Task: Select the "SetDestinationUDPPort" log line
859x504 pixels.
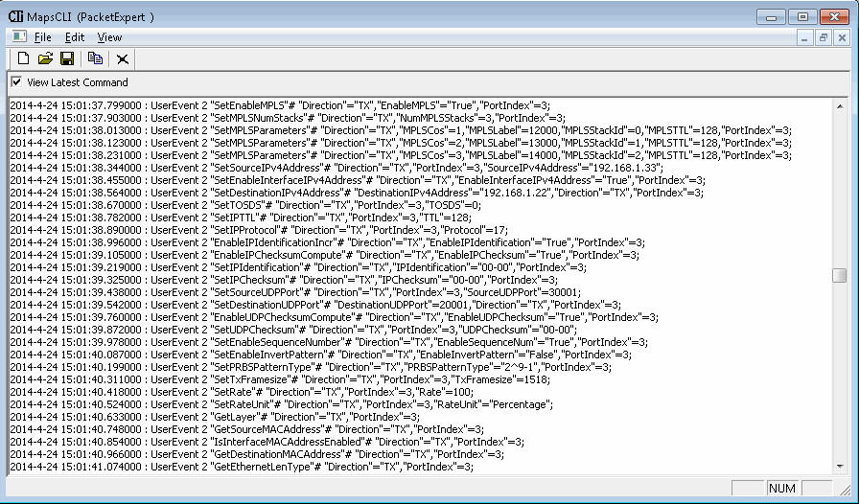Action: coord(315,305)
